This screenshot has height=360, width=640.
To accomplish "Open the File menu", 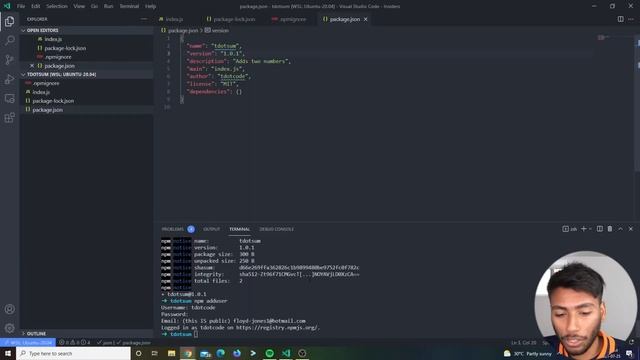I will click(x=21, y=6).
